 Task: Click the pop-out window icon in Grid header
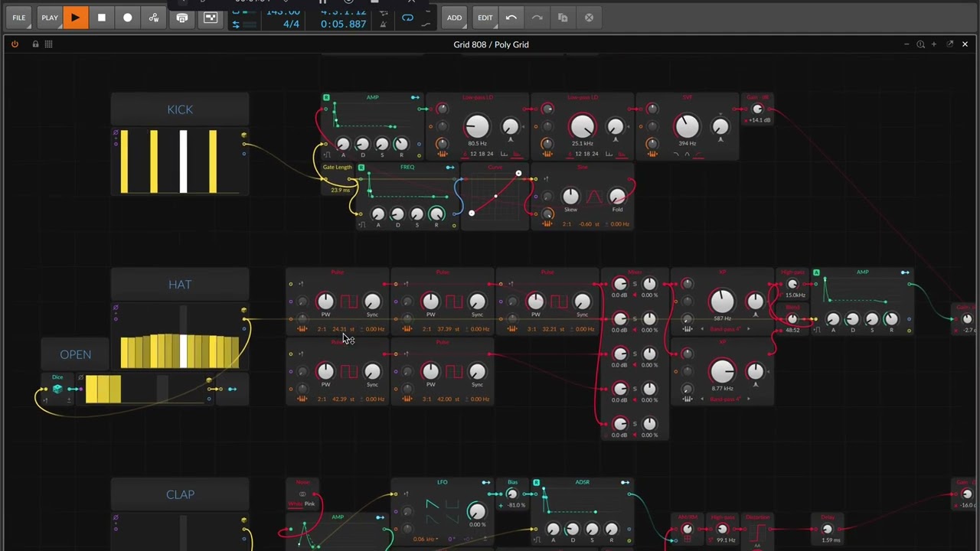[949, 44]
